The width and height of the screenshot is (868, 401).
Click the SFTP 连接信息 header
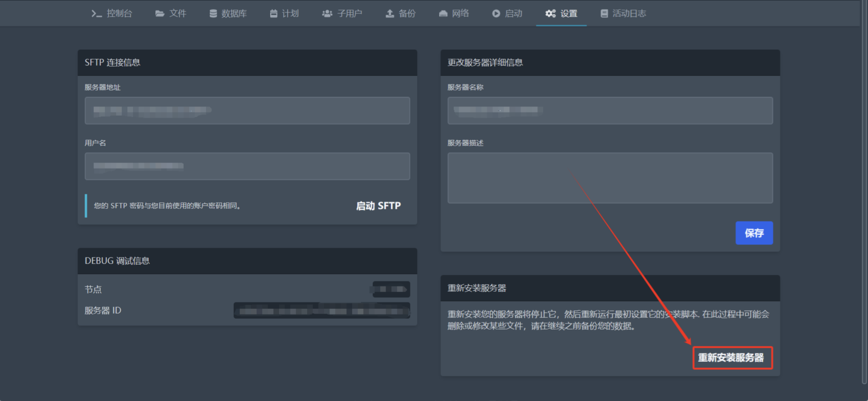tap(247, 63)
